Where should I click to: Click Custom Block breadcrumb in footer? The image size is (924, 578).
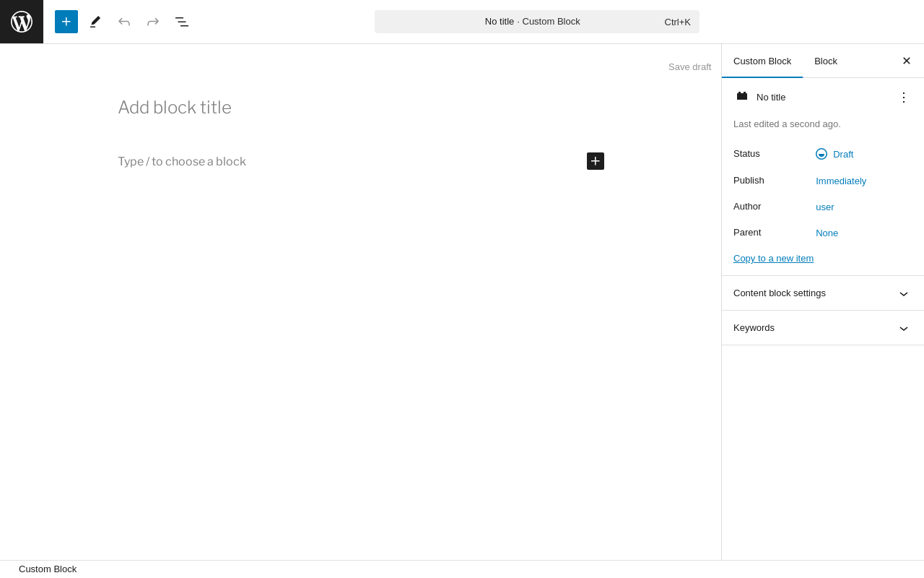click(x=48, y=569)
